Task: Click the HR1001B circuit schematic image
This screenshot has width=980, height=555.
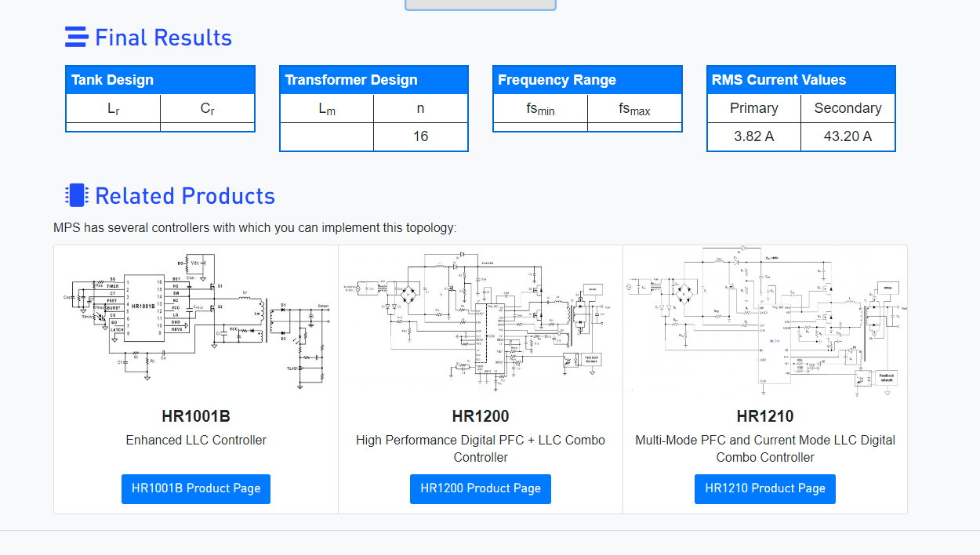Action: tap(196, 323)
